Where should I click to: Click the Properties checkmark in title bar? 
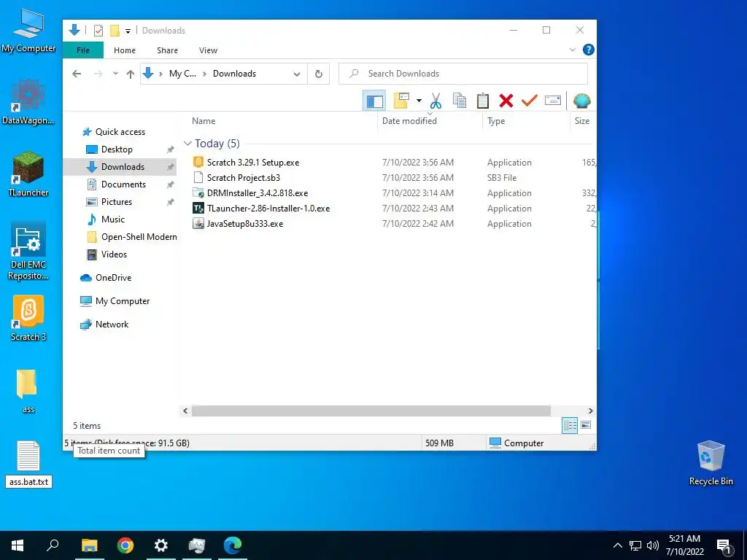[98, 31]
